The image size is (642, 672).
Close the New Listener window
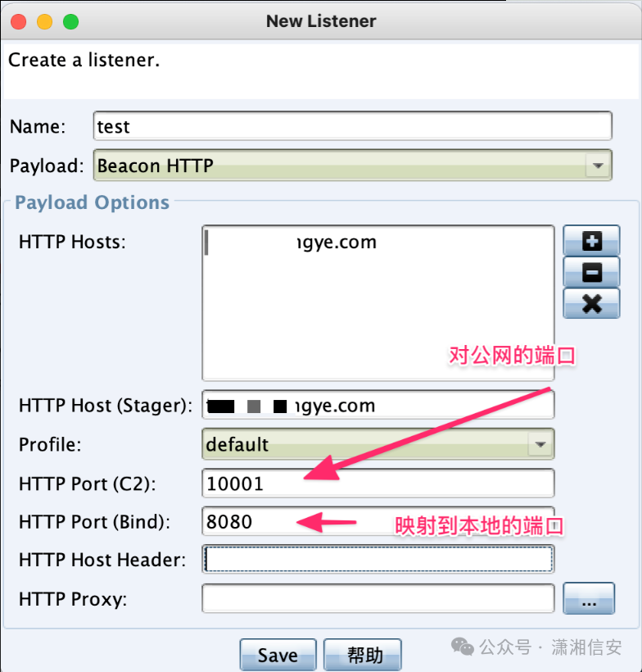coord(18,21)
